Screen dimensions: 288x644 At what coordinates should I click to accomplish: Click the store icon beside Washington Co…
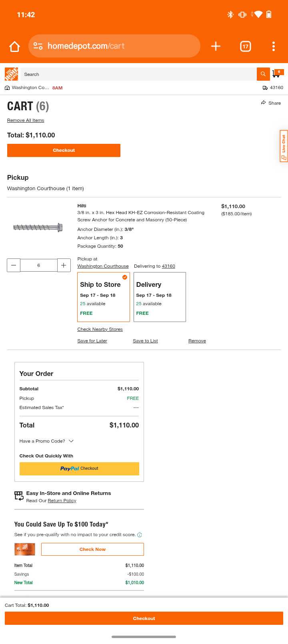click(x=7, y=88)
